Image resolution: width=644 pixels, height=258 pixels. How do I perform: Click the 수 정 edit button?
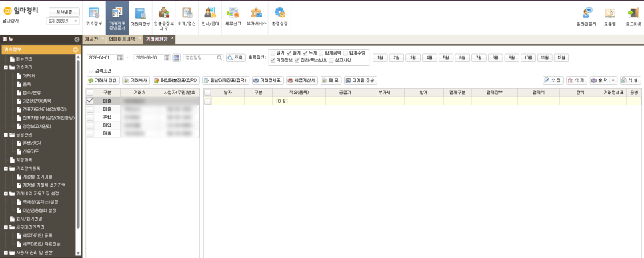click(553, 80)
